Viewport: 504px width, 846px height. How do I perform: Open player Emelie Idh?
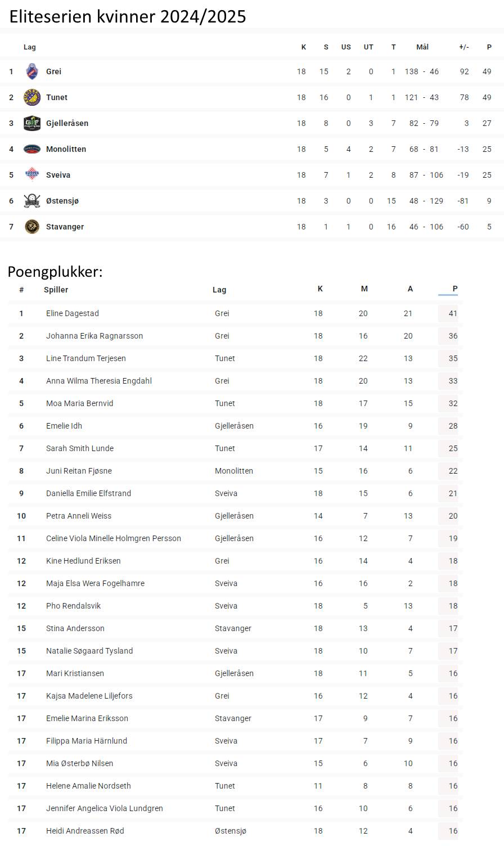pos(64,426)
